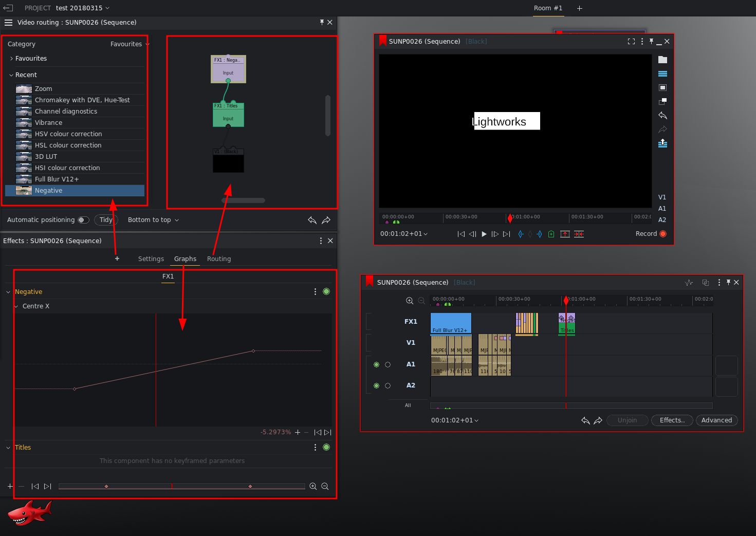Click the red delete (close gap) icon in viewer
Viewport: 756px width, 536px height.
click(x=579, y=234)
